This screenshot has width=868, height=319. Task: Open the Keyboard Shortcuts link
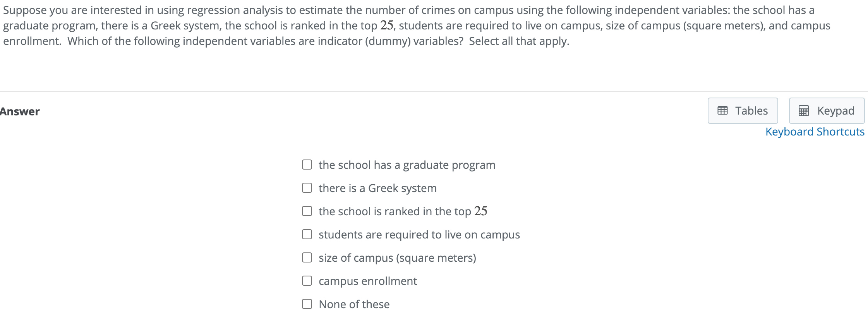pyautogui.click(x=815, y=132)
